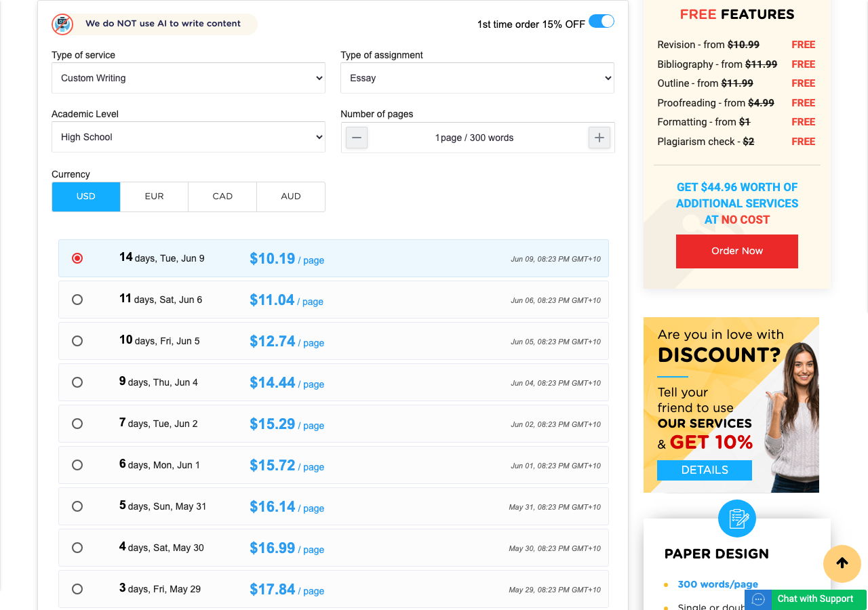The height and width of the screenshot is (610, 868).
Task: Click the back-to-top arrow button
Action: click(x=842, y=563)
